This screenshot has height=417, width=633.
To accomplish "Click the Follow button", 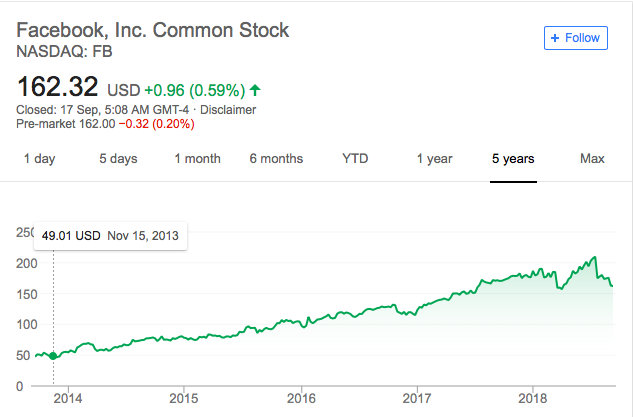I will 576,38.
